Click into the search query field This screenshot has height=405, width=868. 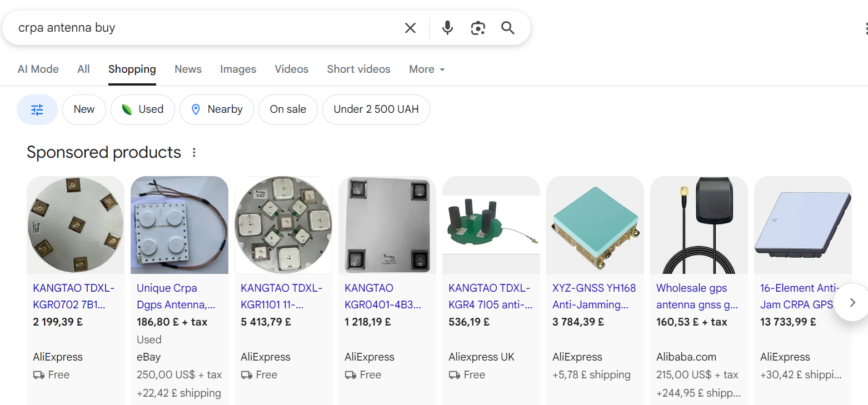tap(206, 28)
